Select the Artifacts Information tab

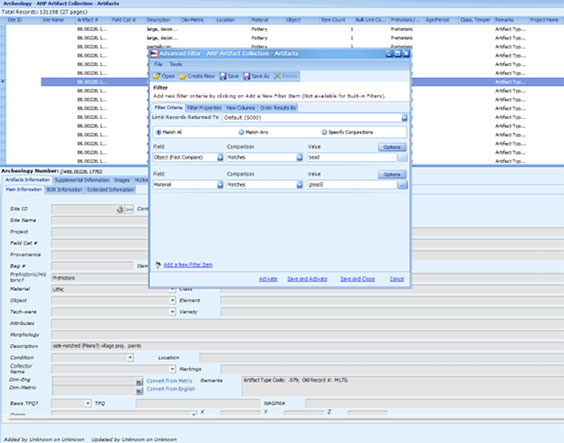[x=27, y=180]
